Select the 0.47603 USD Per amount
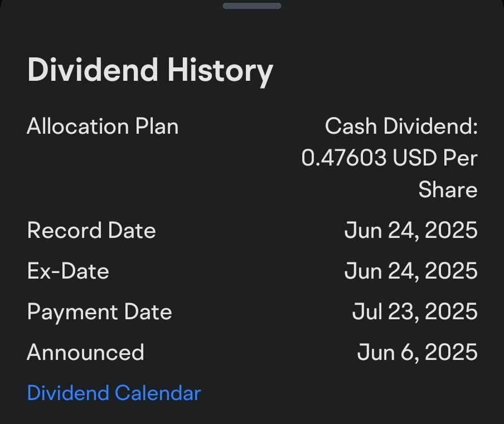The image size is (504, 424). (390, 158)
